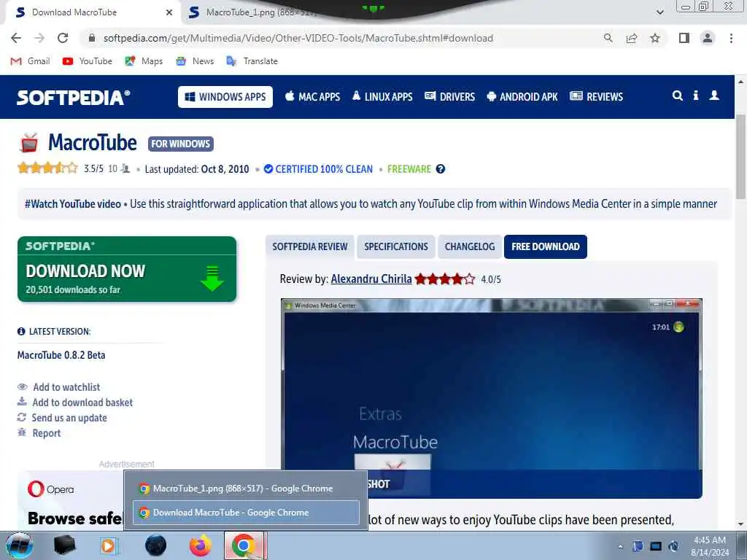The image size is (747, 560).
Task: Switch to Softpedia Review tab
Action: [x=309, y=246]
